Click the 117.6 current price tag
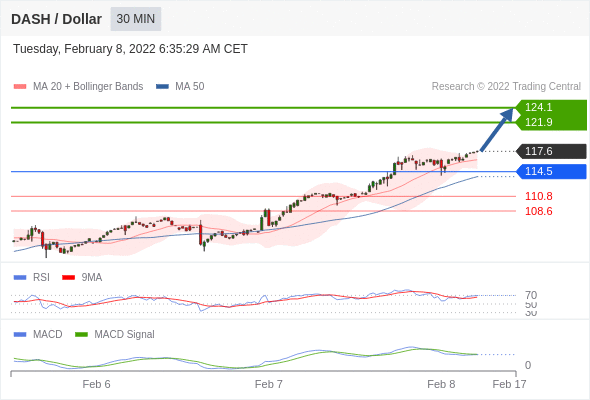This screenshot has height=400, width=590. (551, 151)
